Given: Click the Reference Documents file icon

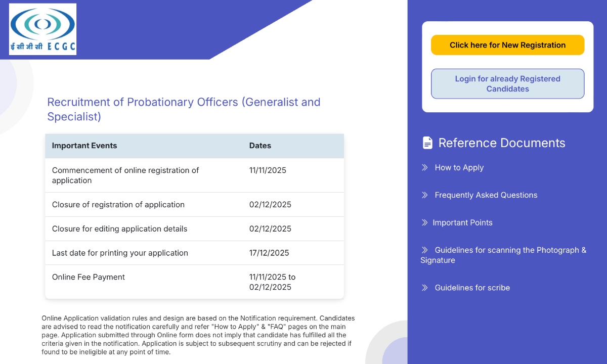Looking at the screenshot, I should (427, 143).
